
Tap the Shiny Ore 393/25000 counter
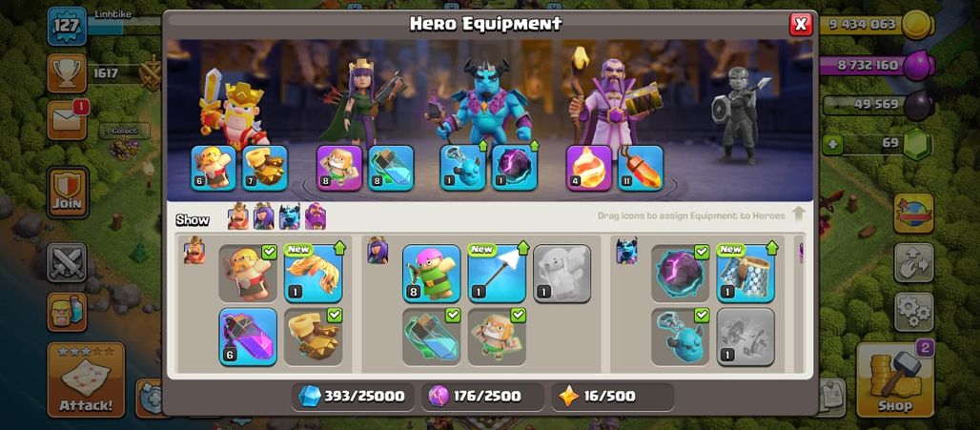[353, 397]
